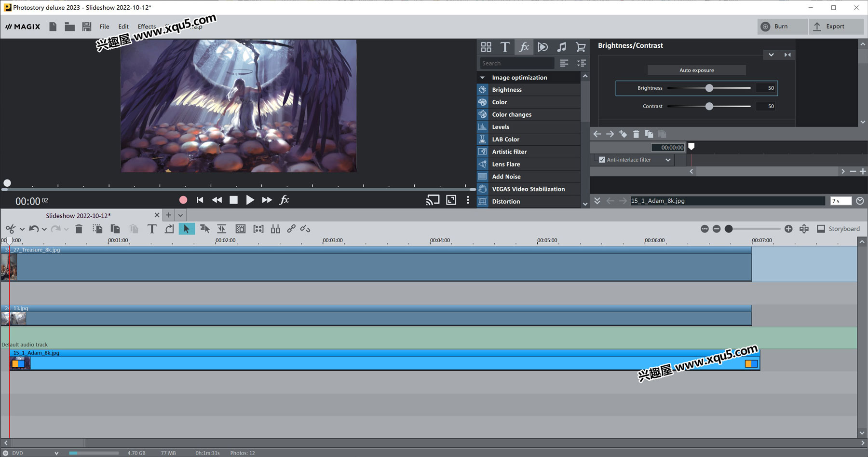Image resolution: width=868 pixels, height=457 pixels.
Task: Open the duration clock dropdown beside 7 s
Action: click(860, 201)
